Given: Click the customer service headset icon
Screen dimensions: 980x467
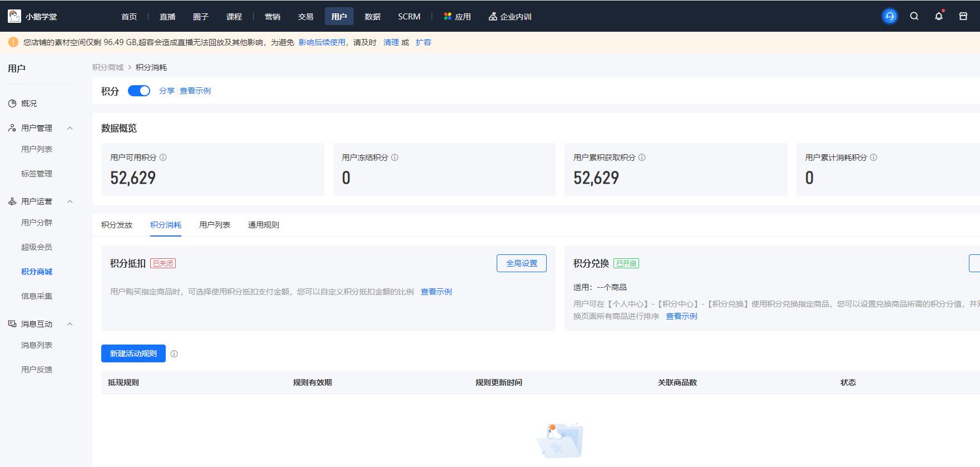Looking at the screenshot, I should [889, 16].
